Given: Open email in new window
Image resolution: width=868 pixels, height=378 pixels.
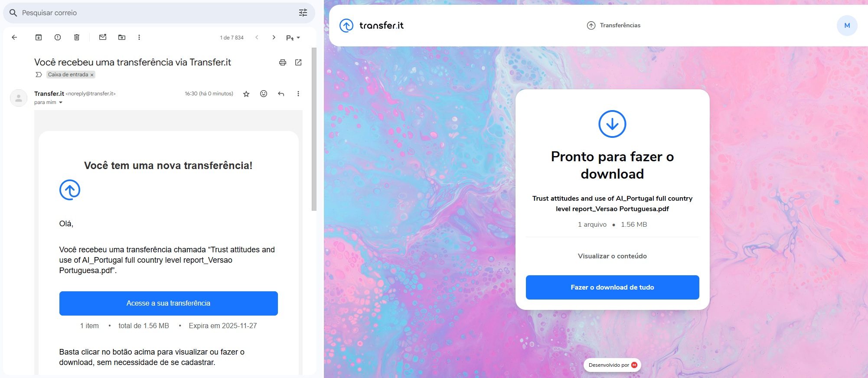Looking at the screenshot, I should tap(298, 62).
